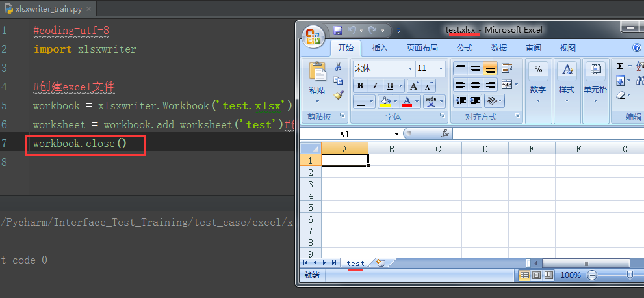Apply red font color to the cell

(407, 101)
